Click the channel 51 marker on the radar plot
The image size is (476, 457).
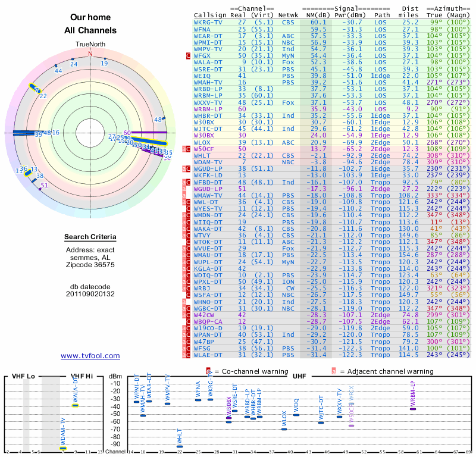tap(40, 189)
